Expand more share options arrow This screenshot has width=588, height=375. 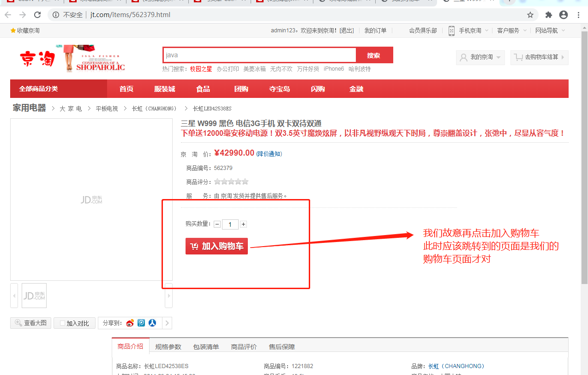167,323
